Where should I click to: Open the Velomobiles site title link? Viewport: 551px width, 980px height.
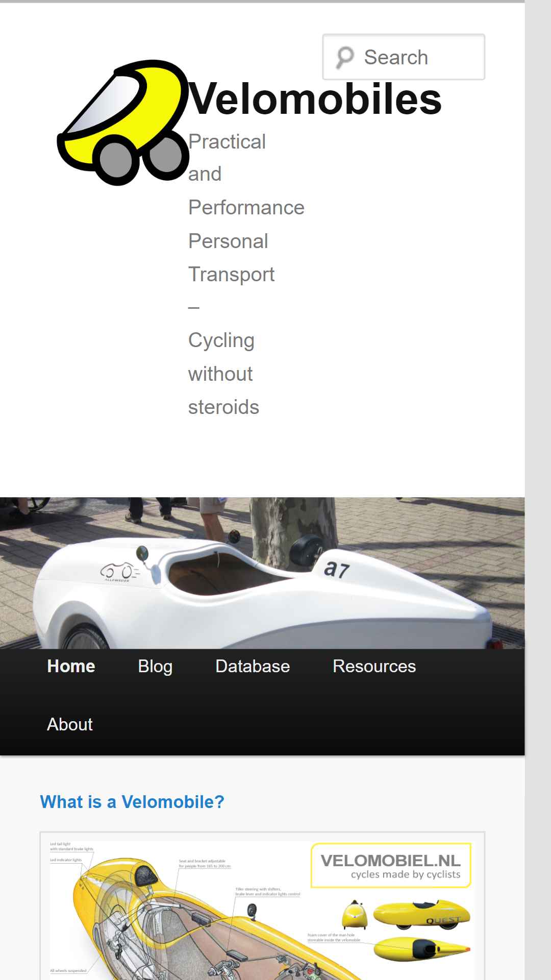pyautogui.click(x=315, y=99)
